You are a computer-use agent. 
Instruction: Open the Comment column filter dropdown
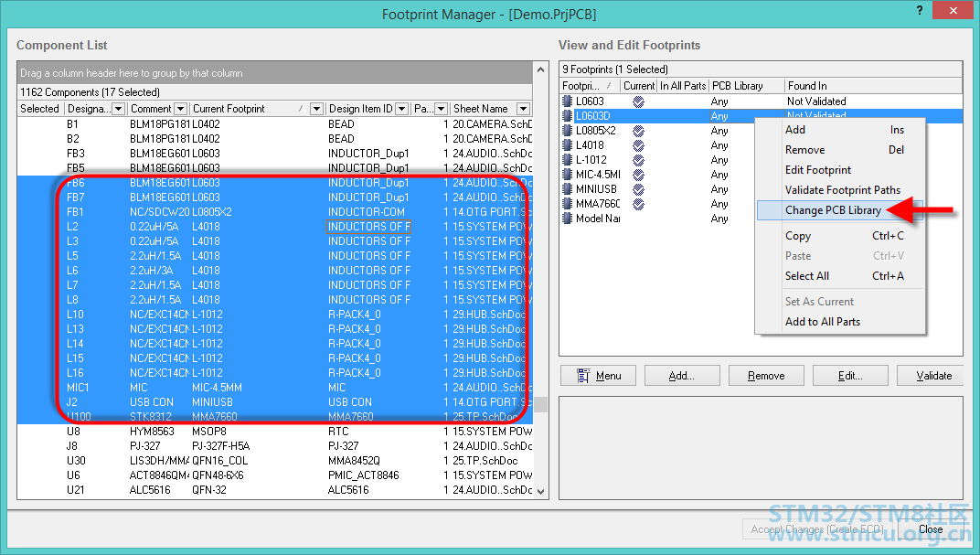pyautogui.click(x=180, y=109)
